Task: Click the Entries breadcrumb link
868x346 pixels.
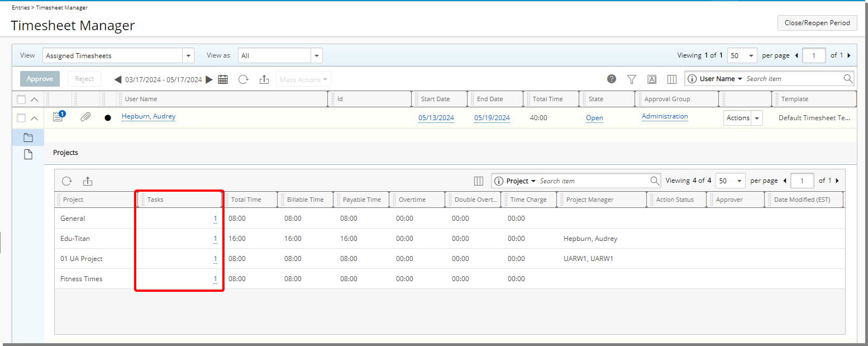Action: click(21, 8)
